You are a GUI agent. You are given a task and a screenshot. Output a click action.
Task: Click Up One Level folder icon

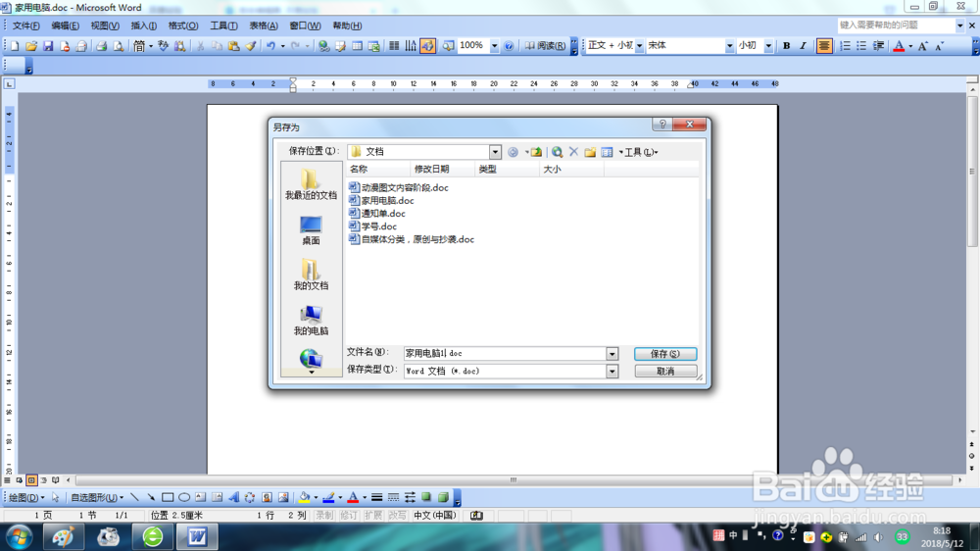[536, 152]
